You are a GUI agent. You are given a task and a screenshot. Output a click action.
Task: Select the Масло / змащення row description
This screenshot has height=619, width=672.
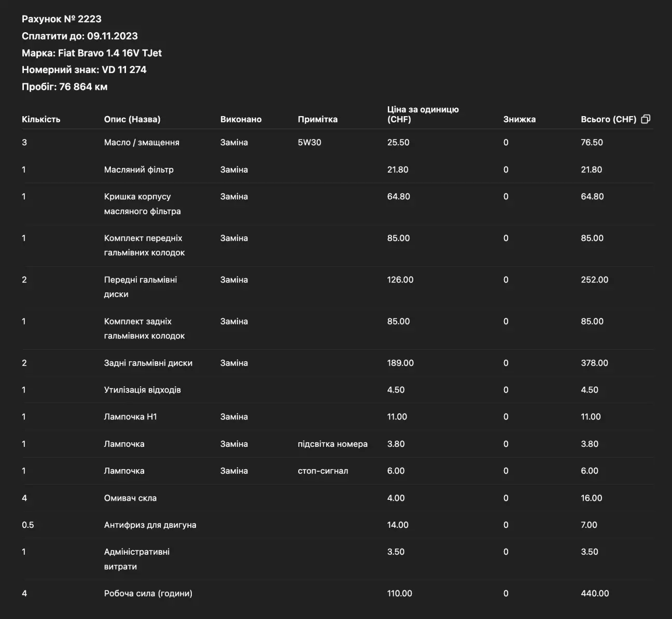coord(142,143)
